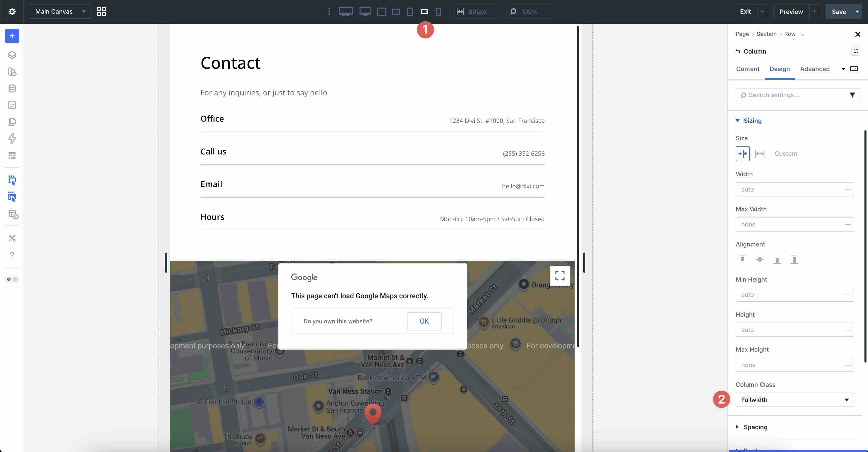Viewport: 868px width, 452px height.
Task: Expand the Spacing settings group
Action: click(x=755, y=427)
